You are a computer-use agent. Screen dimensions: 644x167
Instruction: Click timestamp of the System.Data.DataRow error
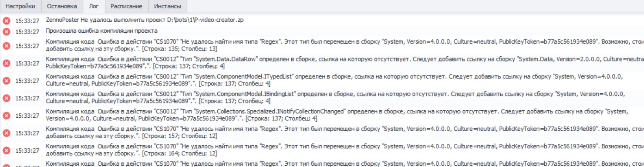pos(27,63)
